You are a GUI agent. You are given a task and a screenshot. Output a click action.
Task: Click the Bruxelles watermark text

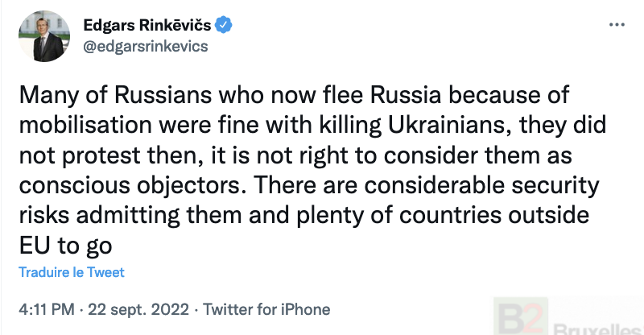pyautogui.click(x=597, y=329)
